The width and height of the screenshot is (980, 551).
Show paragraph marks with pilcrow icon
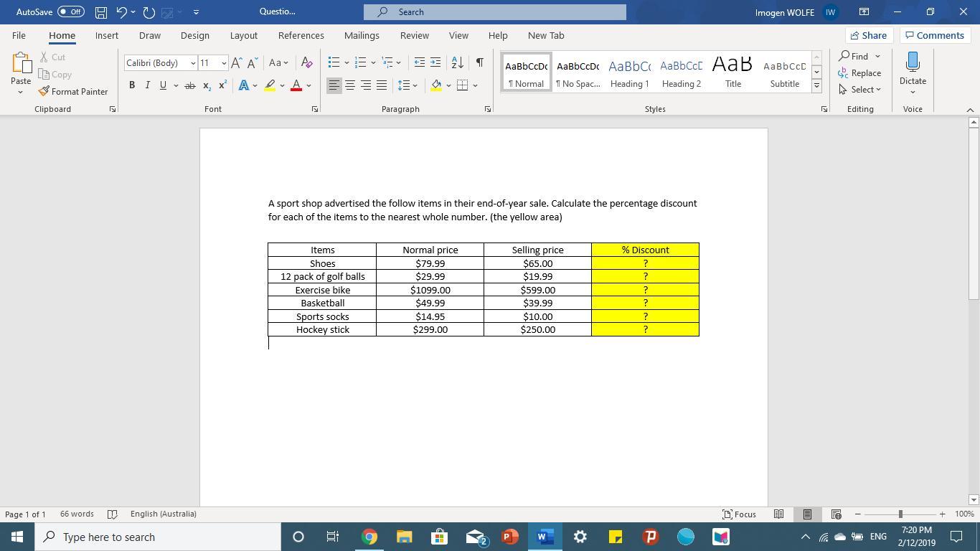479,63
